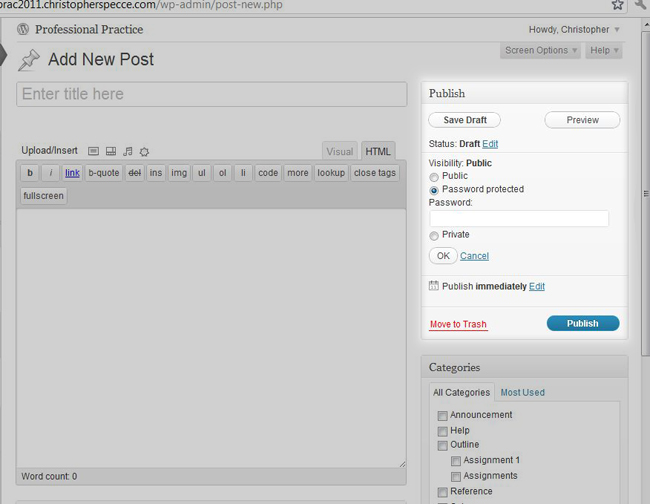Insert blockquote with b-quote button
The width and height of the screenshot is (650, 504).
point(104,173)
